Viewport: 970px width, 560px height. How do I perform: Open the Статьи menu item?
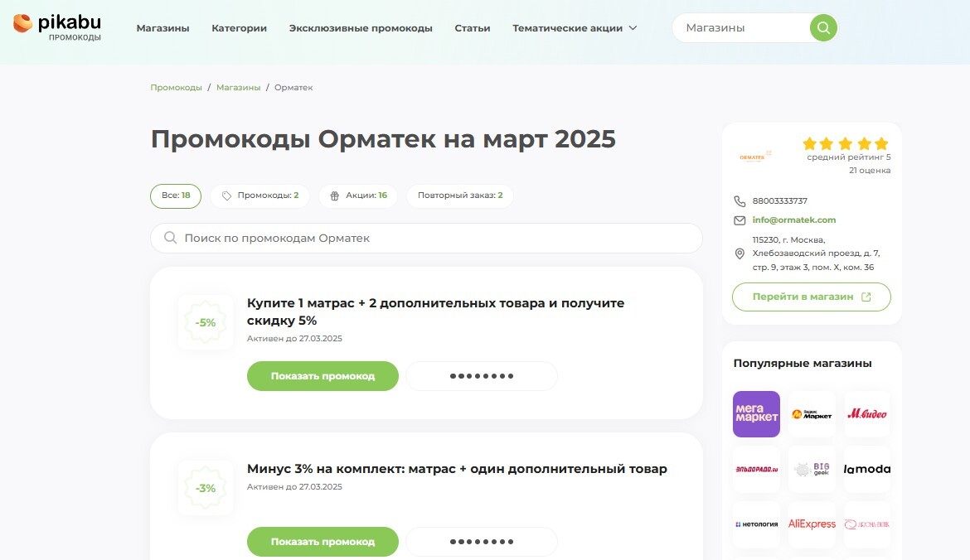(472, 28)
